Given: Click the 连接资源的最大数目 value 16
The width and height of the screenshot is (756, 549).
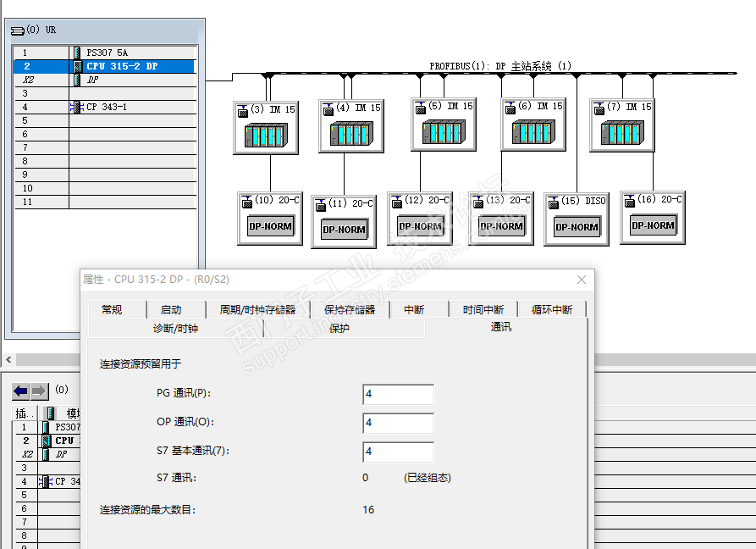Looking at the screenshot, I should click(x=368, y=510).
